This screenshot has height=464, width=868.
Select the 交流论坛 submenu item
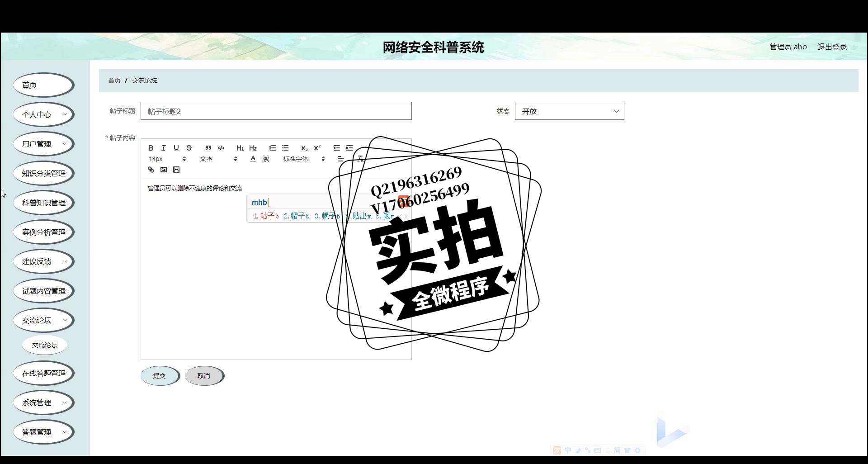click(45, 345)
